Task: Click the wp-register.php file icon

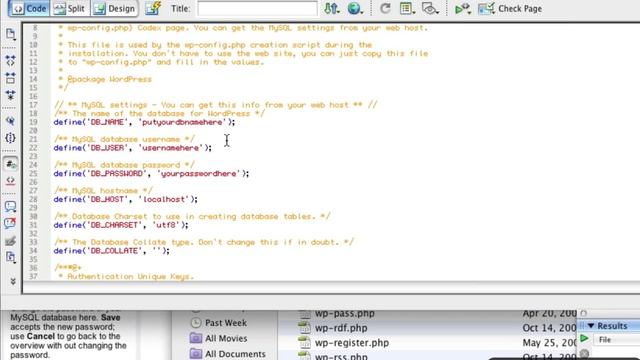Action: tap(304, 343)
